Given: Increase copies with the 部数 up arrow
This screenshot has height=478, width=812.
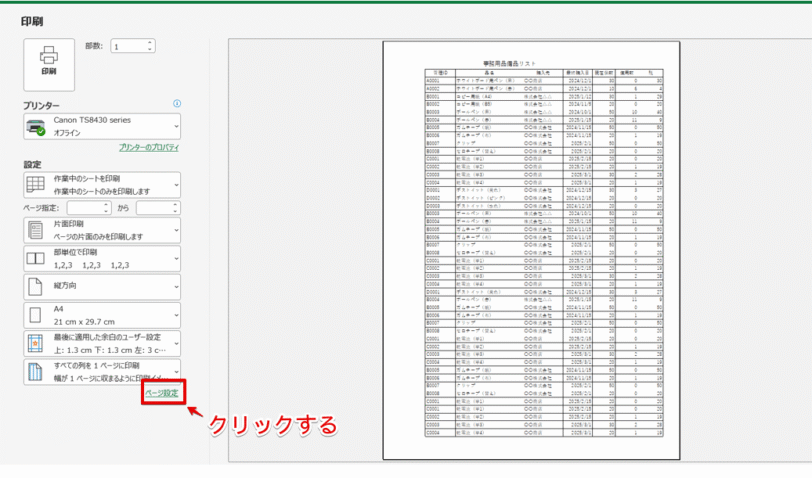Looking at the screenshot, I should coord(150,42).
